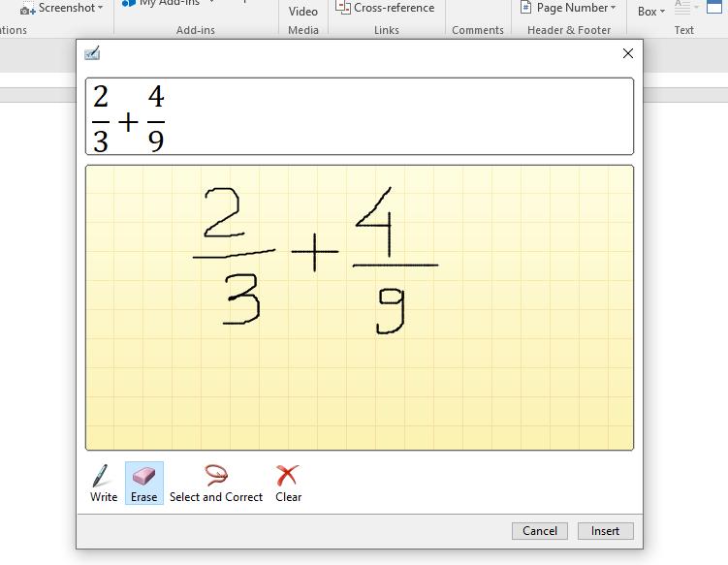
Task: Click the Cross-reference ribbon button
Action: [x=385, y=8]
